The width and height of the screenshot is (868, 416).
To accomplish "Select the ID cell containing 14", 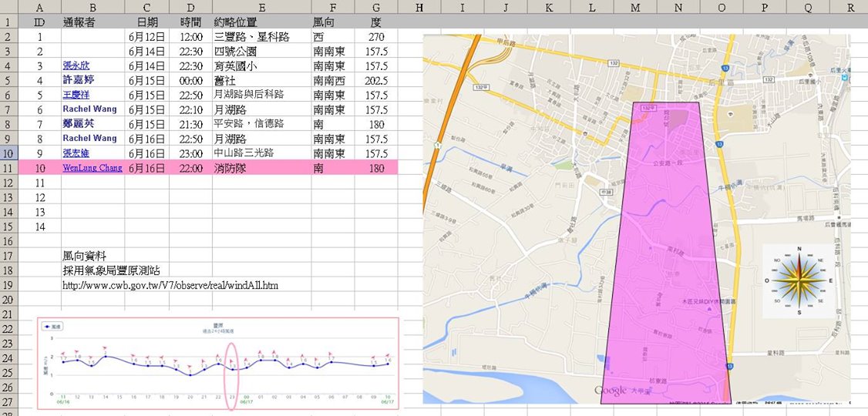I will pyautogui.click(x=40, y=226).
